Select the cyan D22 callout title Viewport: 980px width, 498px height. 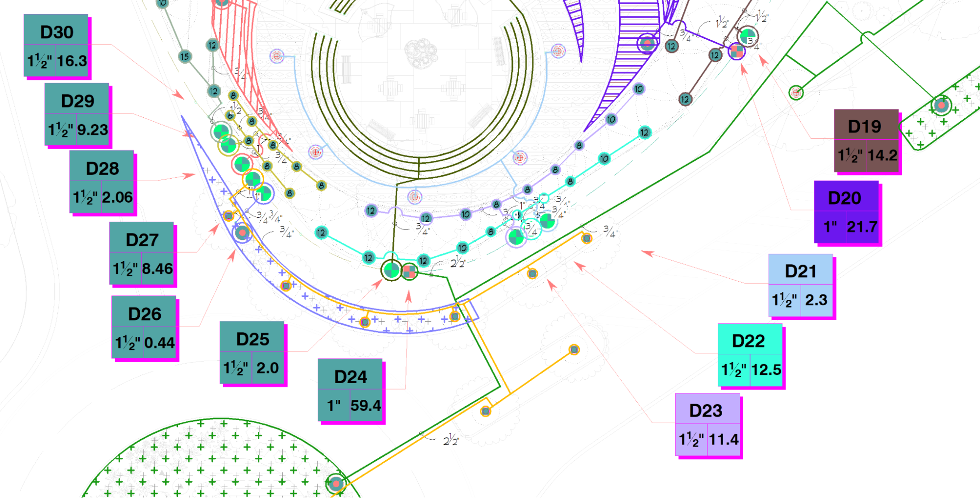pos(748,341)
